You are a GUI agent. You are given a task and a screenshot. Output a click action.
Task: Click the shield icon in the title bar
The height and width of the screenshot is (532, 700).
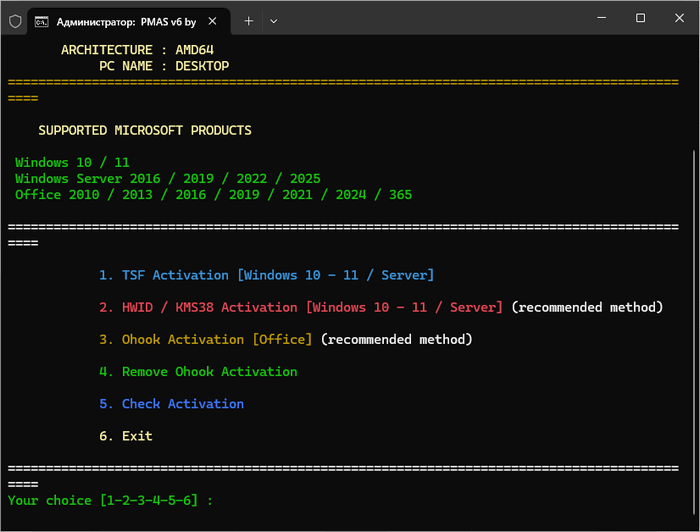pyautogui.click(x=15, y=21)
